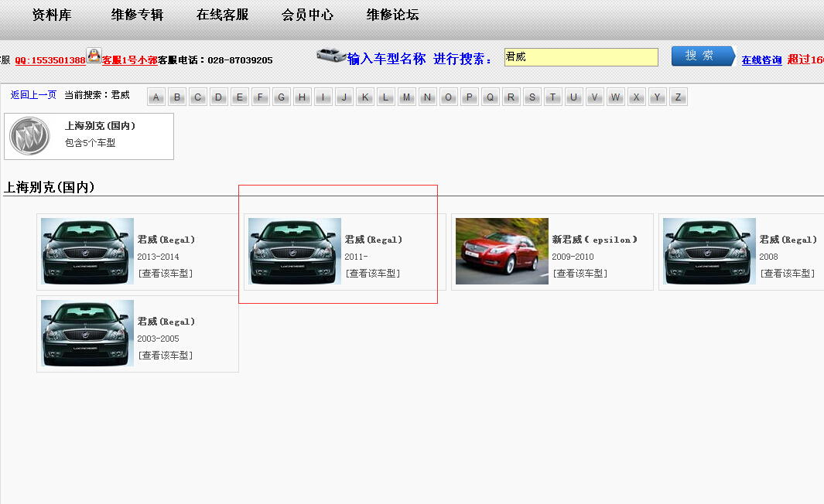Open Regal 2013-2014 car thumbnail

(87, 251)
